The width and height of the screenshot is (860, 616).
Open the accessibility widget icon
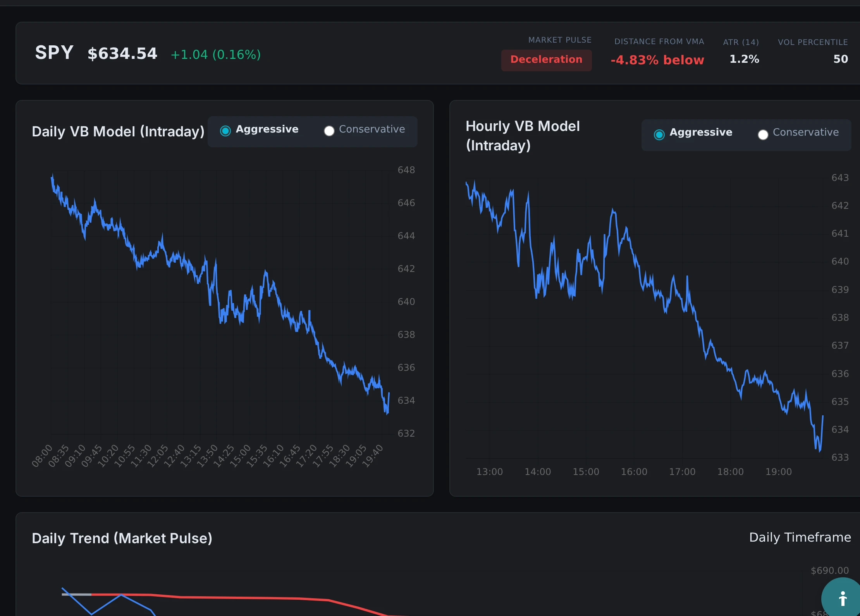[842, 599]
